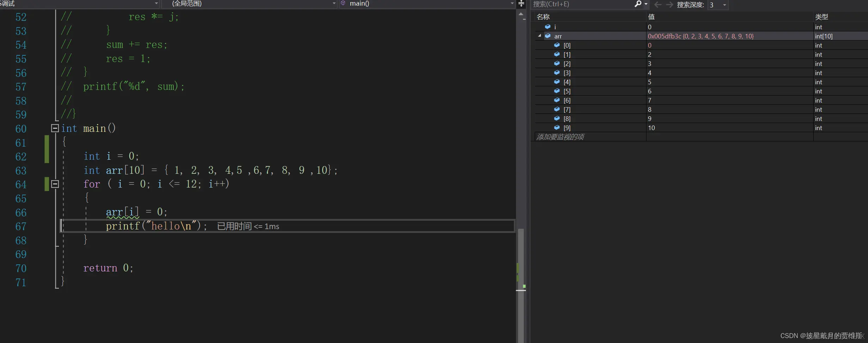Click the int i = 0 declaration

pos(111,156)
